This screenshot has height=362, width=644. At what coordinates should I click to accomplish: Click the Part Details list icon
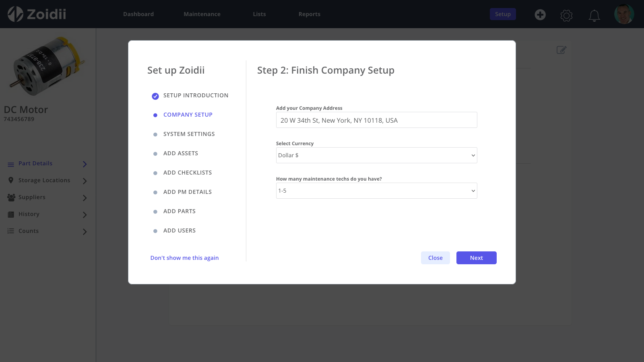[11, 164]
